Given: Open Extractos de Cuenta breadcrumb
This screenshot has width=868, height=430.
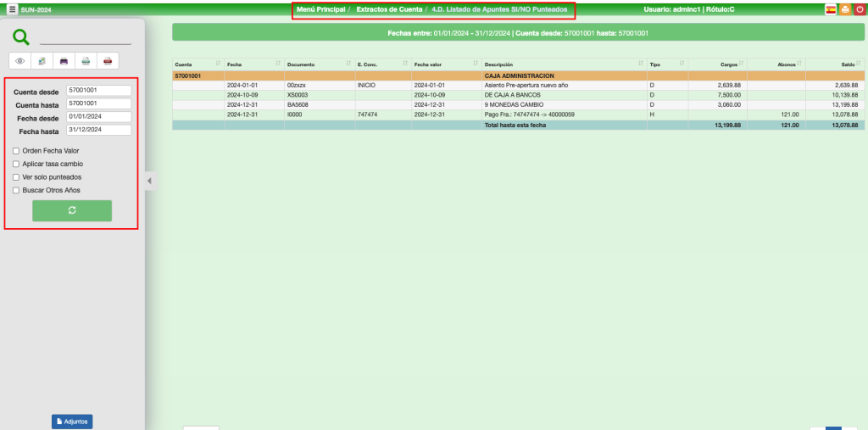Looking at the screenshot, I should click(x=388, y=9).
